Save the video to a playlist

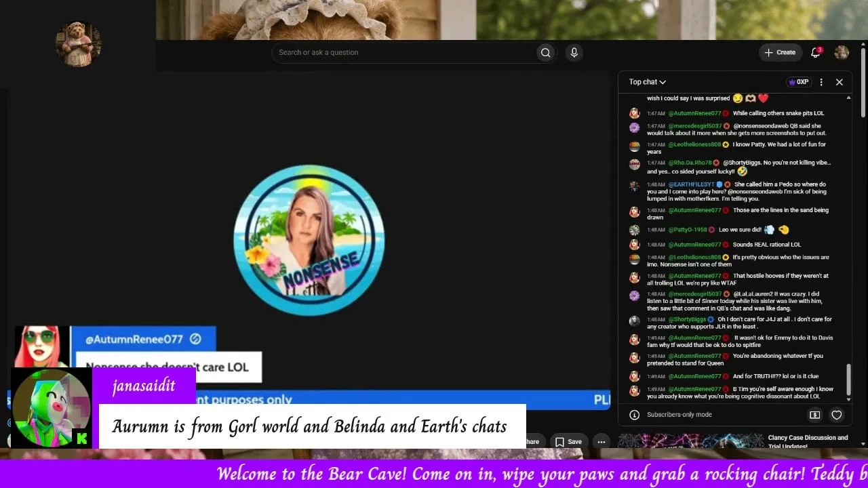[568, 442]
